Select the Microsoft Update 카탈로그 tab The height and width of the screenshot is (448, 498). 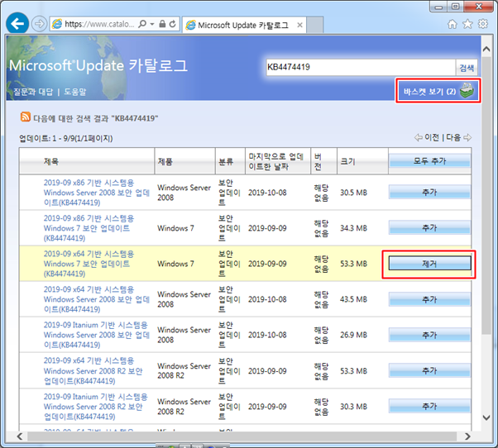point(244,25)
